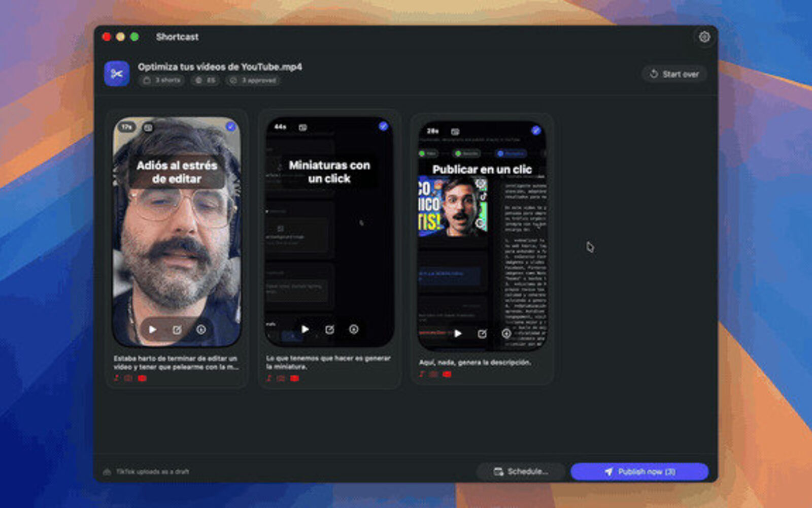This screenshot has width=812, height=508.
Task: Play the 'Publicar en un clic' short
Action: 457,333
